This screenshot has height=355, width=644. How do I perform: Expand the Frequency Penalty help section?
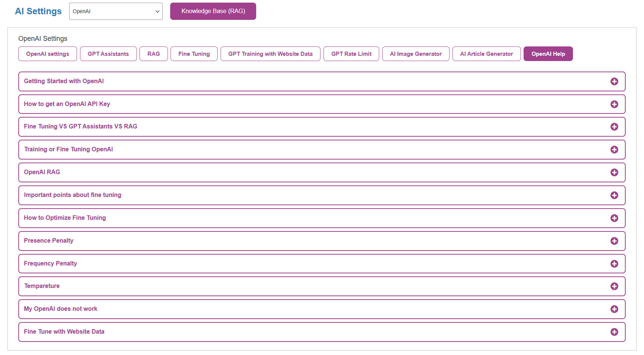pyautogui.click(x=50, y=264)
